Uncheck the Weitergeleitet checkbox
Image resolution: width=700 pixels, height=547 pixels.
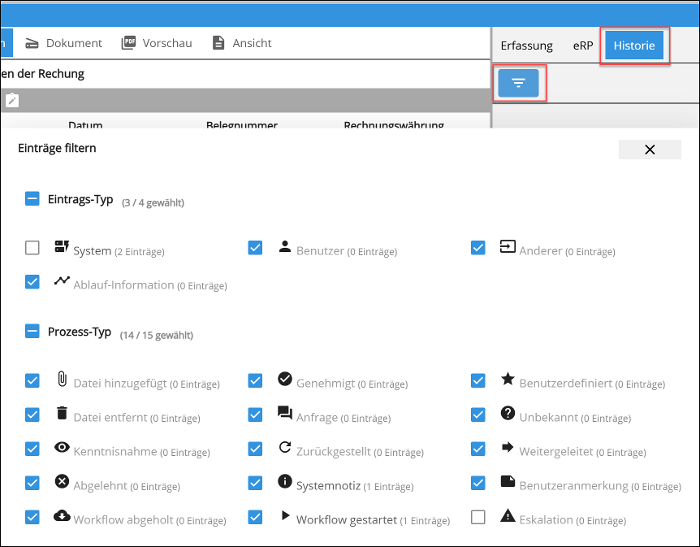coord(478,449)
